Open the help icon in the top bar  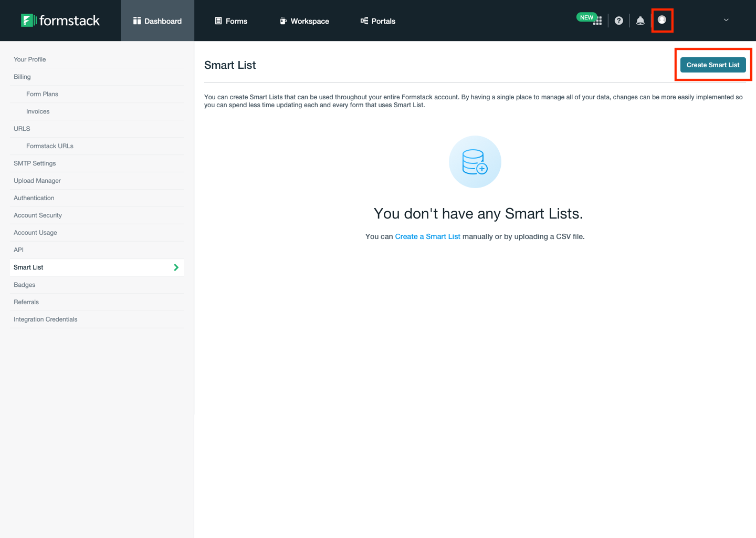point(618,20)
